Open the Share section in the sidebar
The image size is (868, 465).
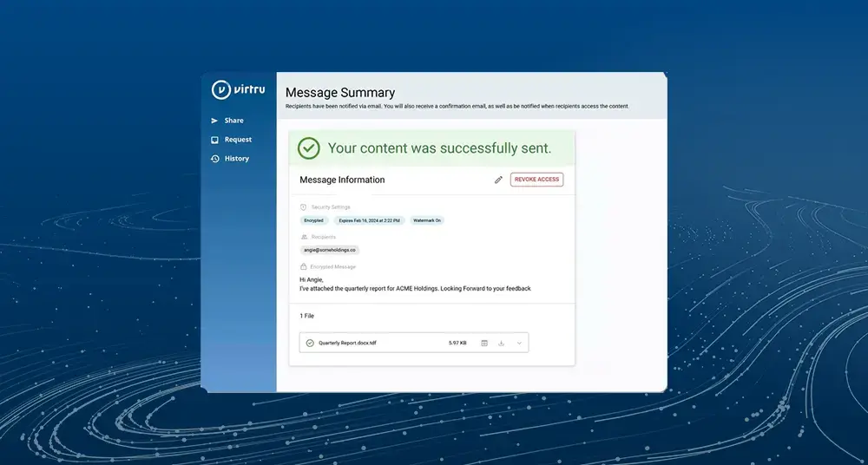pos(233,121)
